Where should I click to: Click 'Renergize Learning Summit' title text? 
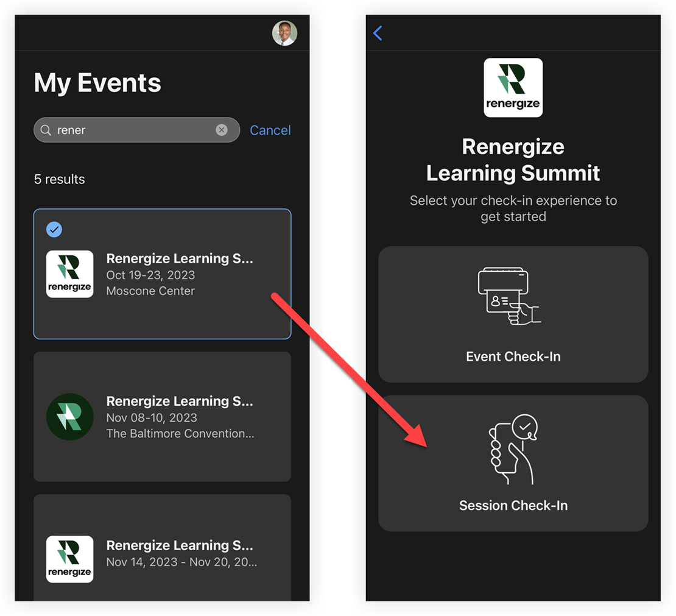(x=513, y=160)
